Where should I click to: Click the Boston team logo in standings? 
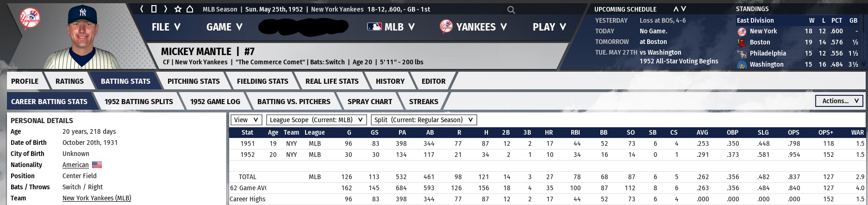742,42
